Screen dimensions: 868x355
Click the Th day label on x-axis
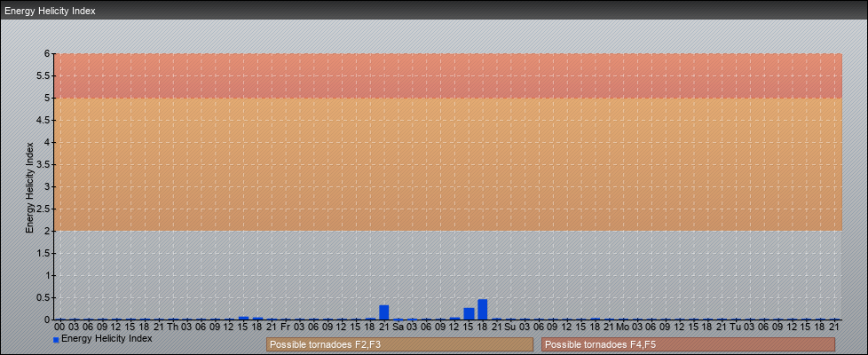point(173,327)
